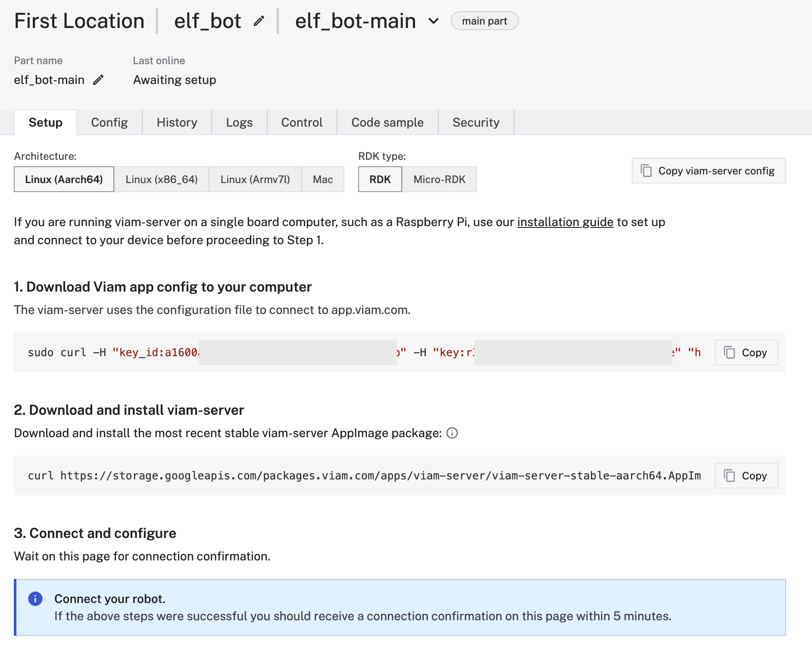Viewport: 812px width, 653px height.
Task: Click the Connect your robot. banner title
Action: tap(110, 599)
